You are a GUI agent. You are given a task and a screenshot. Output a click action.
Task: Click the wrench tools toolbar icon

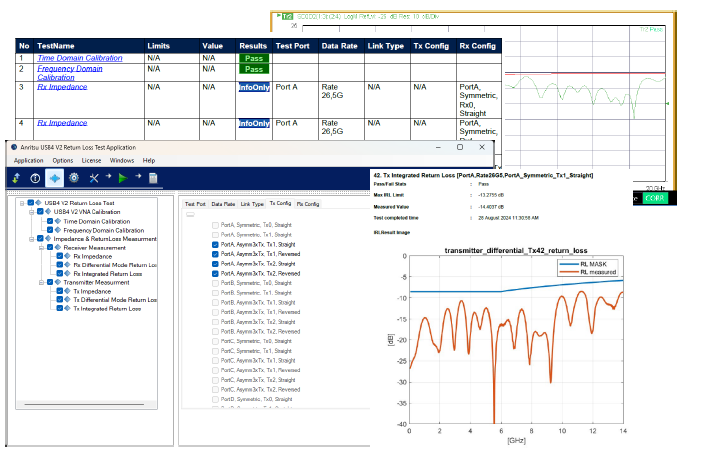pyautogui.click(x=94, y=177)
